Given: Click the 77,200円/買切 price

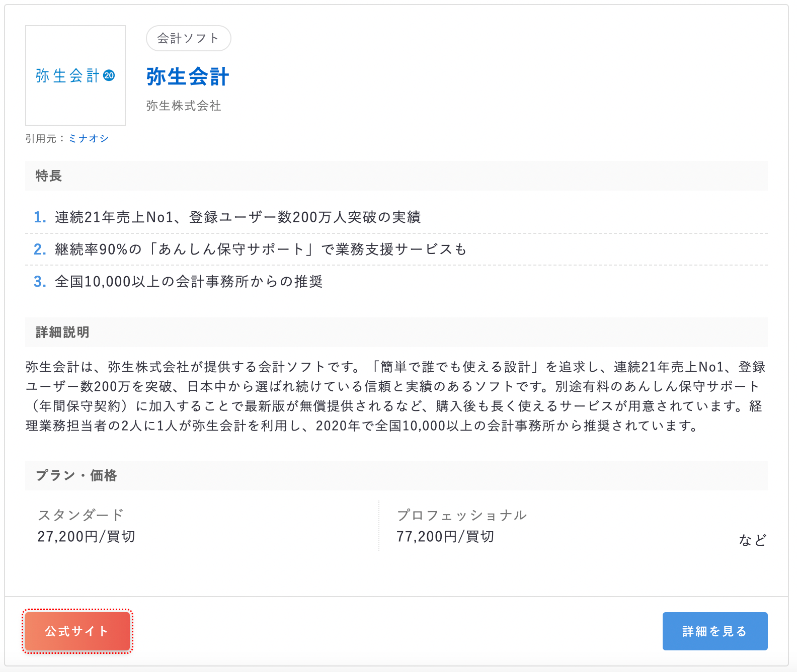Looking at the screenshot, I should click(x=445, y=537).
